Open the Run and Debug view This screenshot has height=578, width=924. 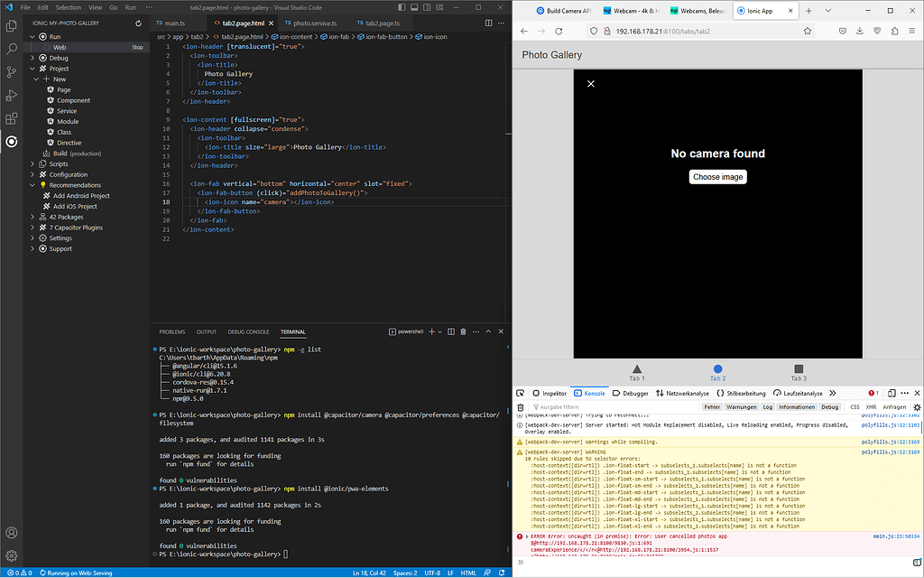tap(11, 96)
